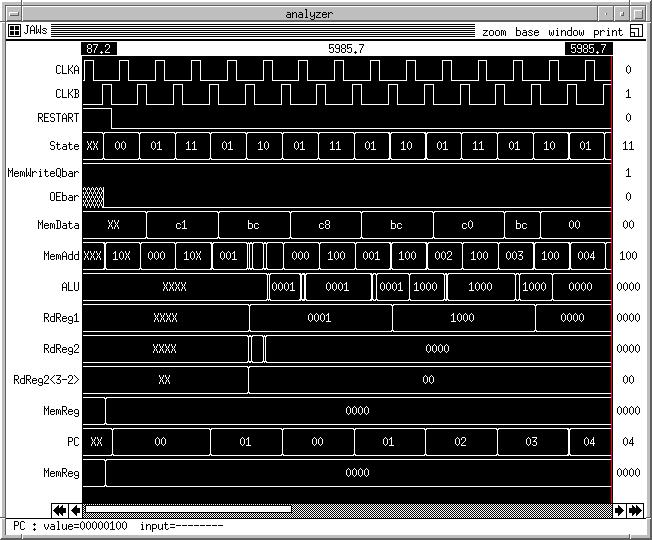Open the base menu
Viewport: 652px width, 540px height.
coord(527,32)
